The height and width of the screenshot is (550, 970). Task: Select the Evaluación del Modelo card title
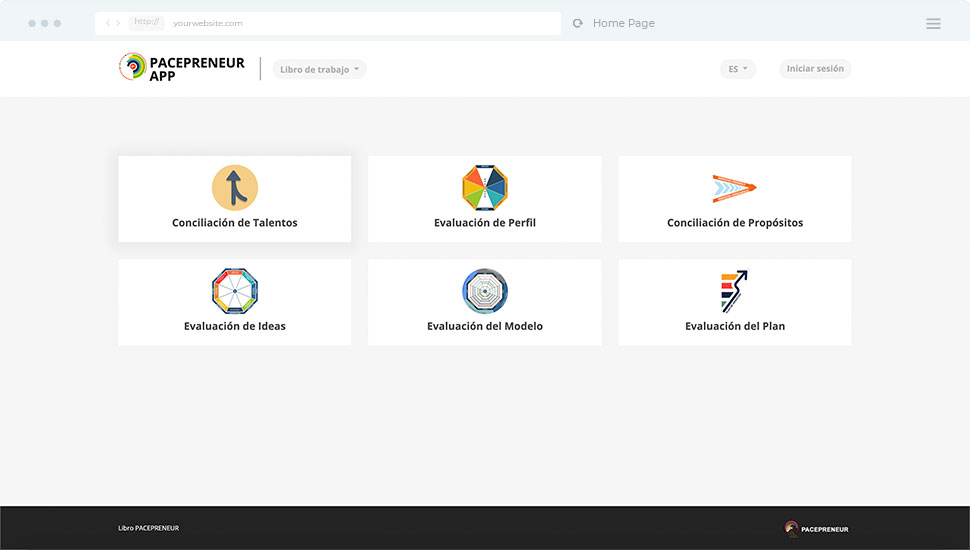485,326
